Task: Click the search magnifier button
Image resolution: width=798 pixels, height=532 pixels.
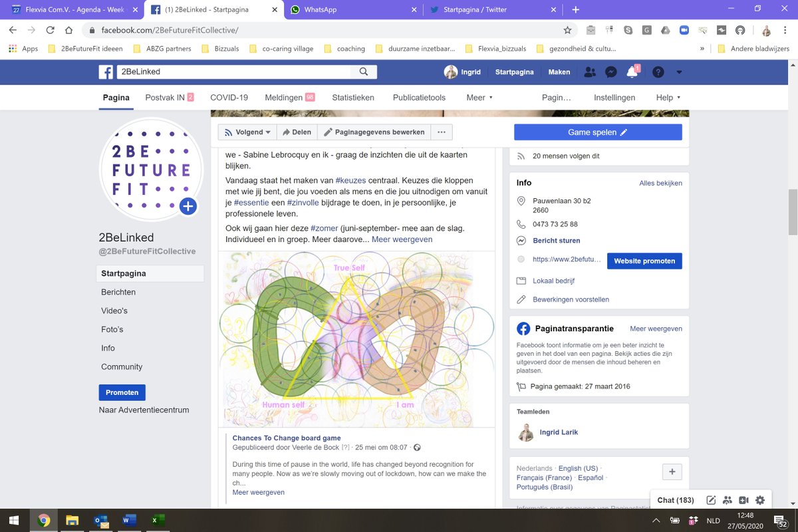Action: [364, 72]
